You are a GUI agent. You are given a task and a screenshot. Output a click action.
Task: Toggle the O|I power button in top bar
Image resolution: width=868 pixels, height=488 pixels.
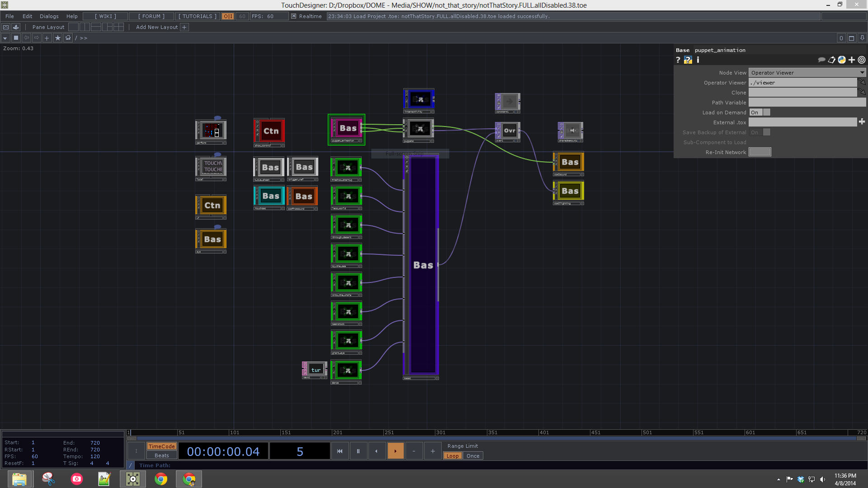click(228, 16)
